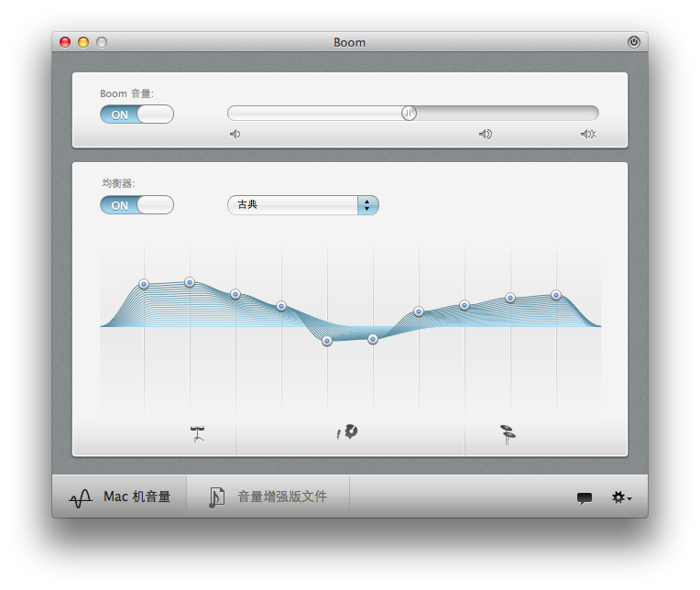
Task: Click the Boom window title text
Action: coord(350,42)
